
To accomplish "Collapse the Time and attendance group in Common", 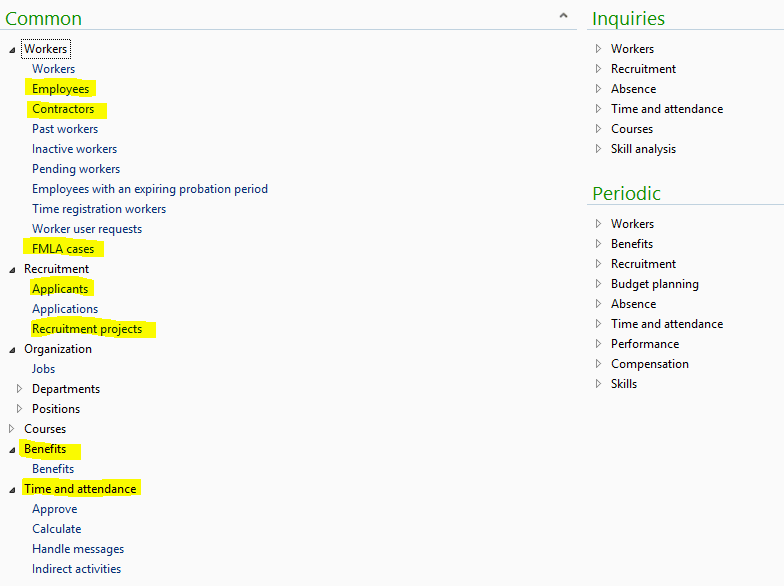I will [x=12, y=489].
